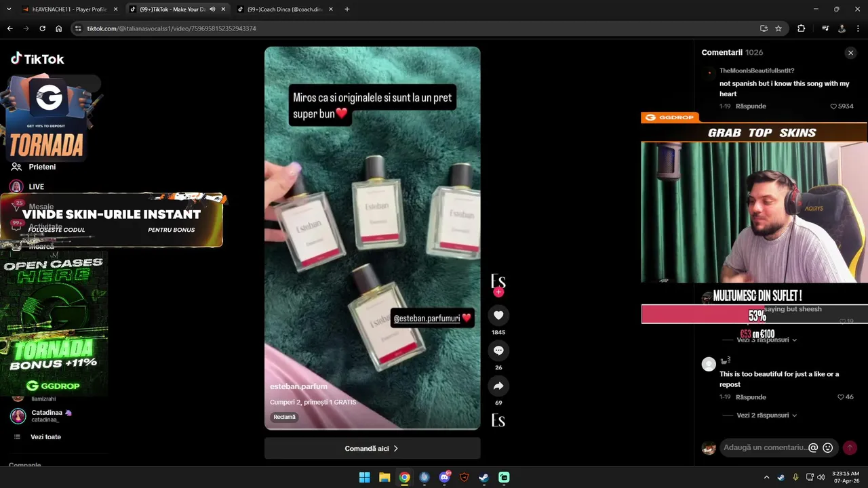Share the video with the arrow icon
Viewport: 868px width, 488px height.
498,386
